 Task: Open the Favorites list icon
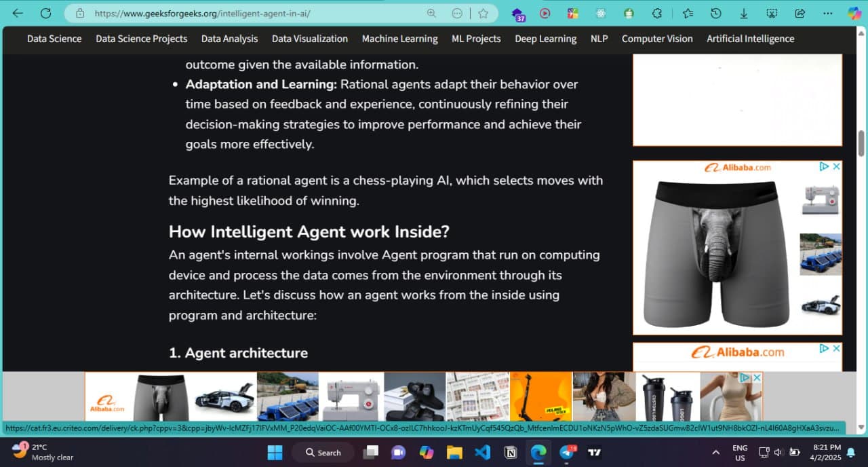coord(688,13)
